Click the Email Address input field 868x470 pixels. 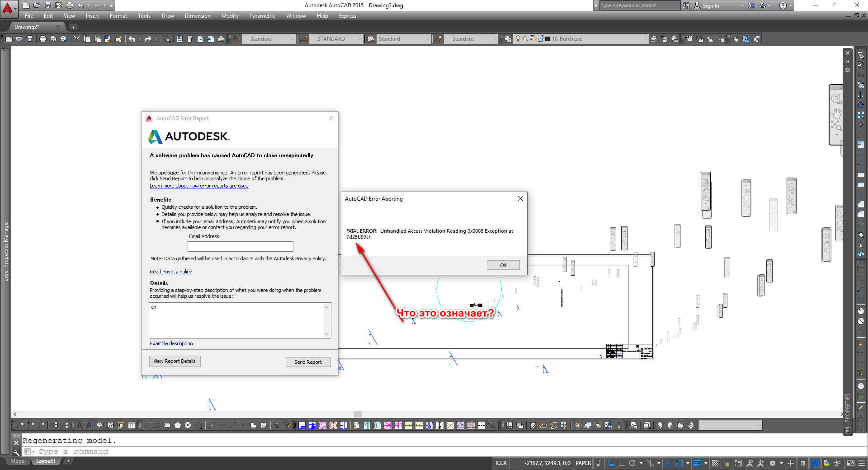click(241, 246)
